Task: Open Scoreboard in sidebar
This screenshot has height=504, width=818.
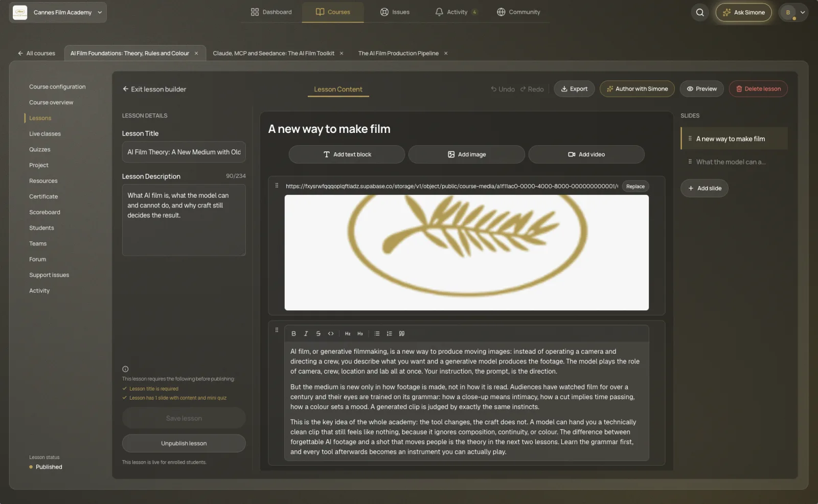Action: [x=44, y=213]
